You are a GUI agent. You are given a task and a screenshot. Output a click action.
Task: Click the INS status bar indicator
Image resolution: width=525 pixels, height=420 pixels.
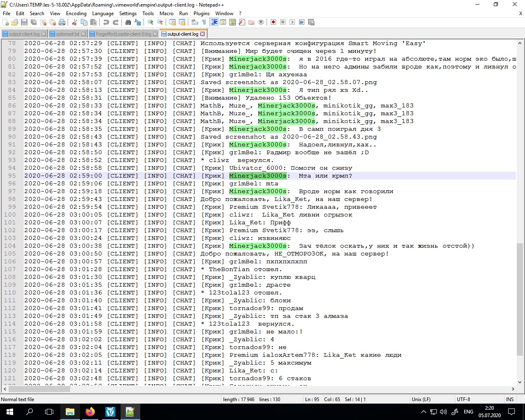(x=510, y=399)
